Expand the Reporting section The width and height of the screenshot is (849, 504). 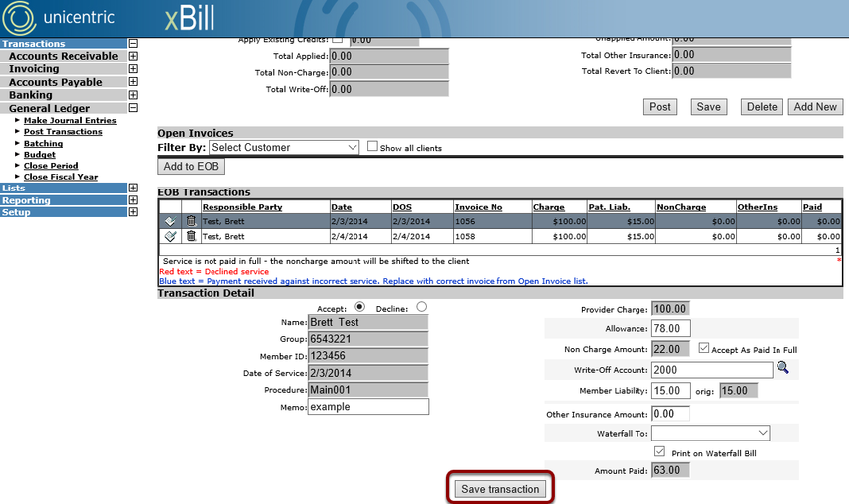tap(133, 200)
